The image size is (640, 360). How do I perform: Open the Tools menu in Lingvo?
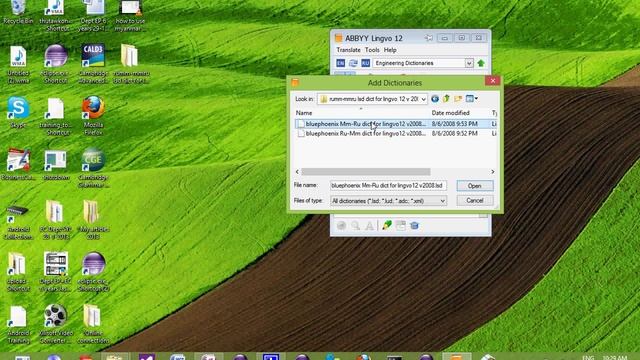coord(372,50)
